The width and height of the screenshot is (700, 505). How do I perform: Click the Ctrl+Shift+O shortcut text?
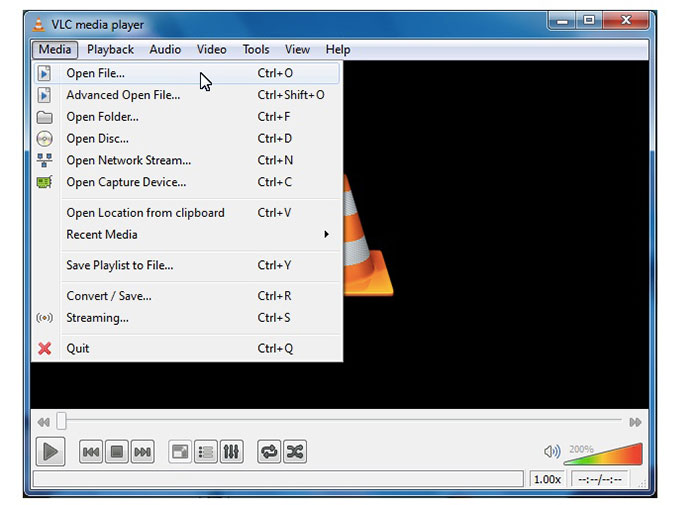pyautogui.click(x=291, y=95)
